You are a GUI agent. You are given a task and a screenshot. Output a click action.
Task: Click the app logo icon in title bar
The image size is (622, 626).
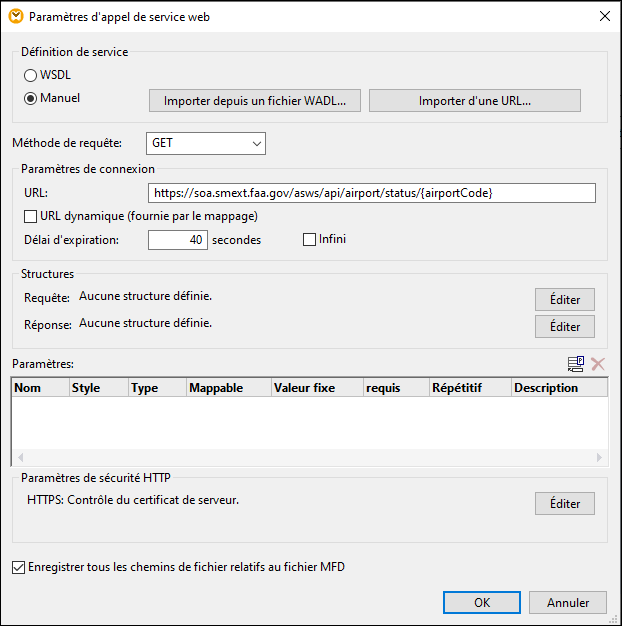tap(16, 16)
